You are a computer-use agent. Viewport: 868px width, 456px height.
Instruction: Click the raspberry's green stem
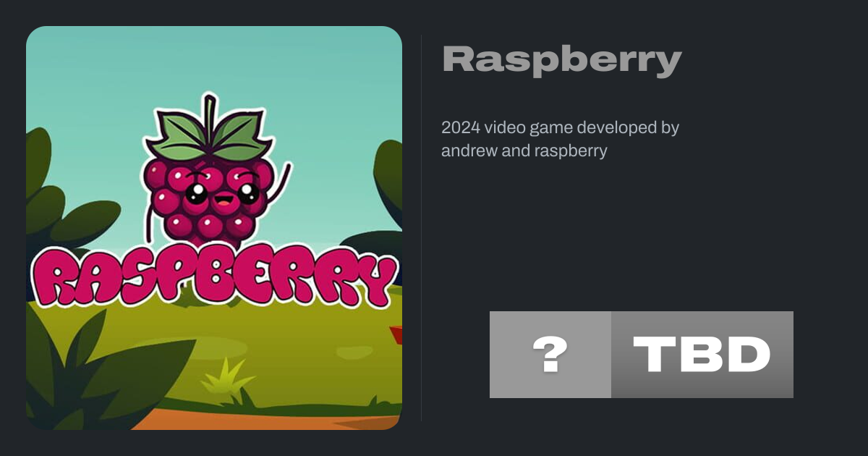click(x=209, y=110)
